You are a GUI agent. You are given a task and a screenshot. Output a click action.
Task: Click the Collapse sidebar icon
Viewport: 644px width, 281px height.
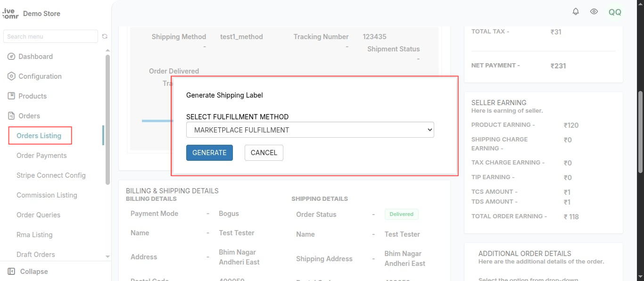click(11, 272)
